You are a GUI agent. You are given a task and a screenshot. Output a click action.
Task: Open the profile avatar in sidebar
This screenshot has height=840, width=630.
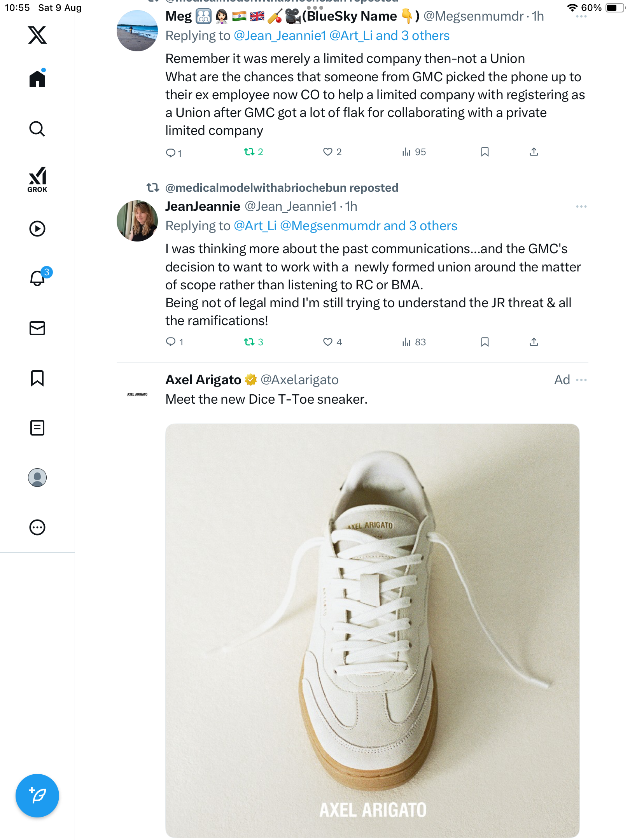tap(37, 478)
